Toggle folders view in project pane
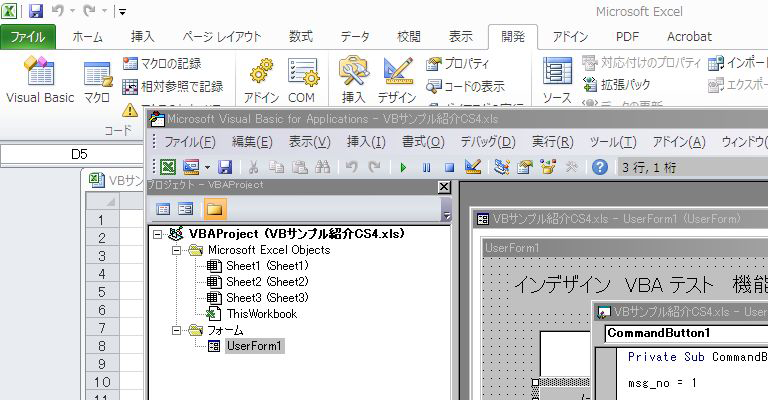 tap(215, 209)
